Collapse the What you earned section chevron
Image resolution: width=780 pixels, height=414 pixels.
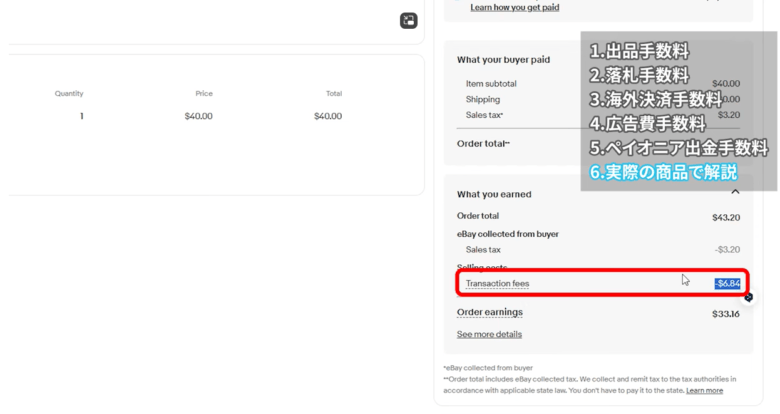(735, 192)
